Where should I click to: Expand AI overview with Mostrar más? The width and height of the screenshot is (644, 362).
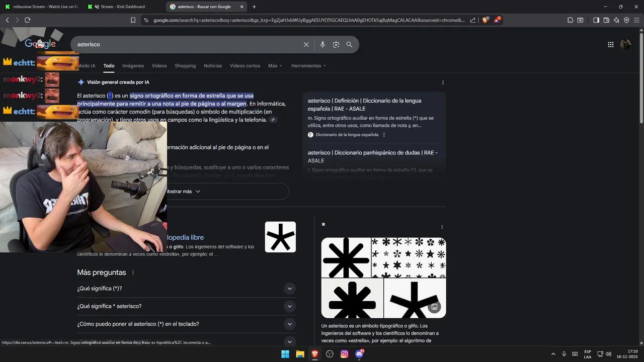(183, 192)
